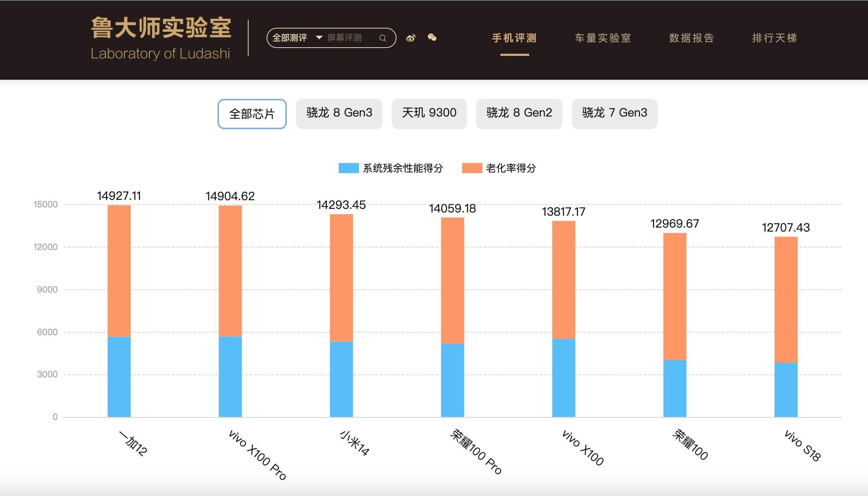Screen dimensions: 868x496
Task: Click the orange segment of vivo X100 Pro bar
Action: (230, 271)
